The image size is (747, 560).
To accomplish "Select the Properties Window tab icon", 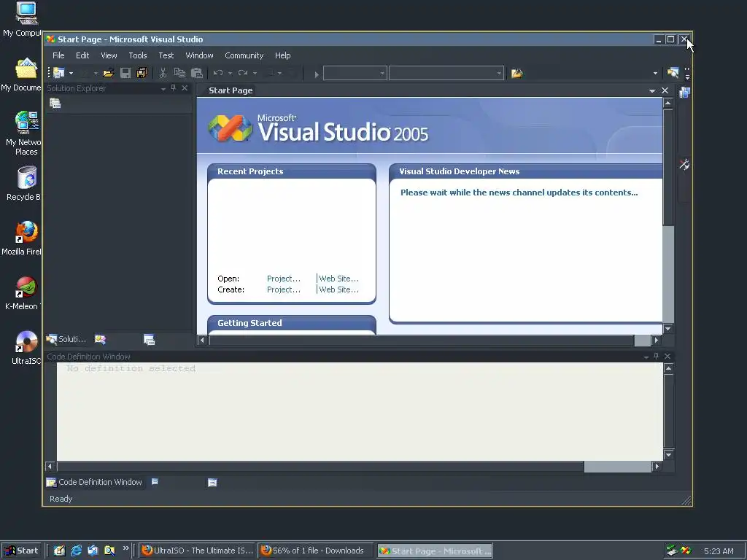I will coord(149,340).
